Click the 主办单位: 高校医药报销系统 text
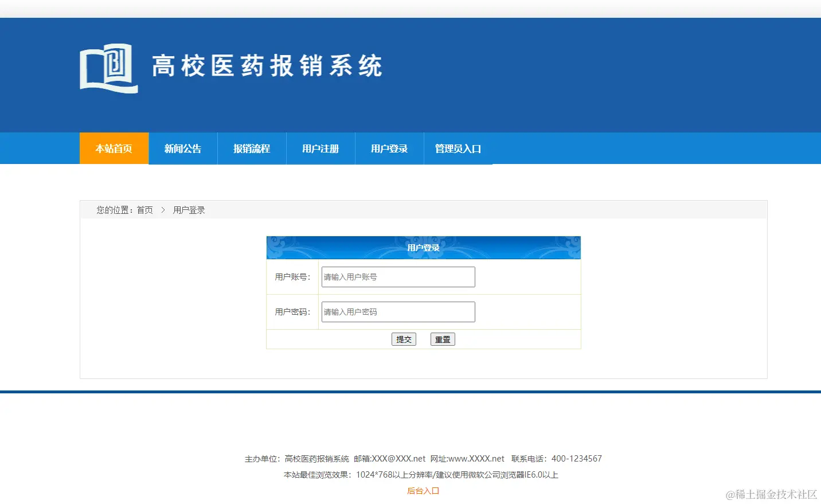821x504 pixels. coord(297,459)
